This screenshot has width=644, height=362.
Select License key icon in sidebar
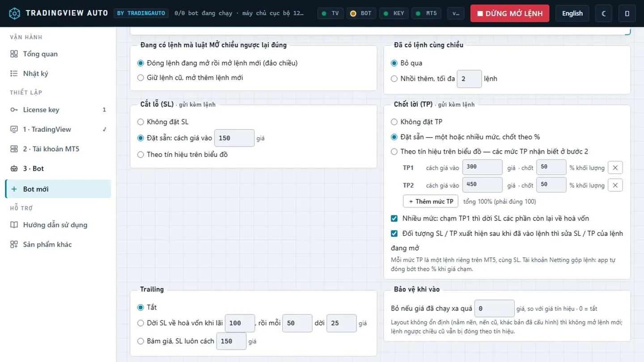point(14,109)
